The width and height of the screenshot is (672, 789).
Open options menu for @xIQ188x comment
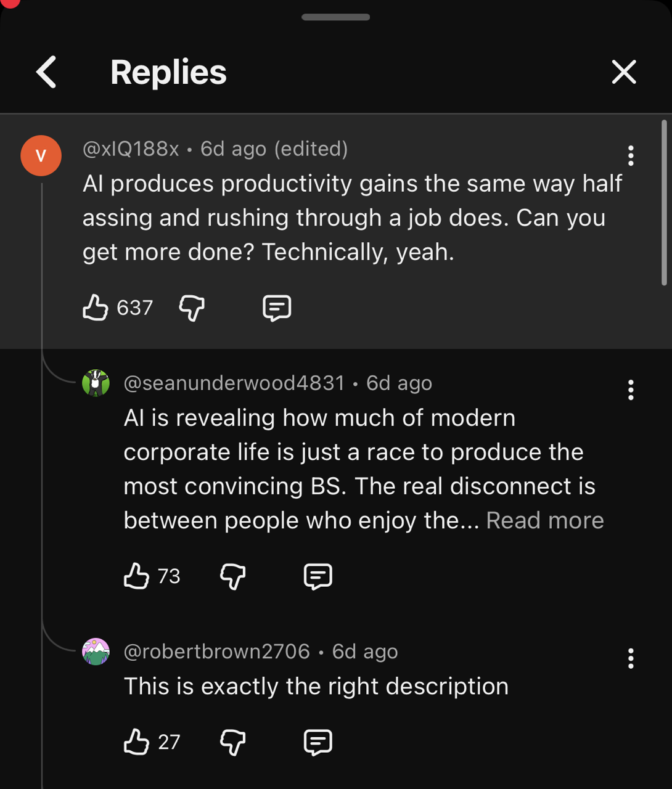point(630,155)
